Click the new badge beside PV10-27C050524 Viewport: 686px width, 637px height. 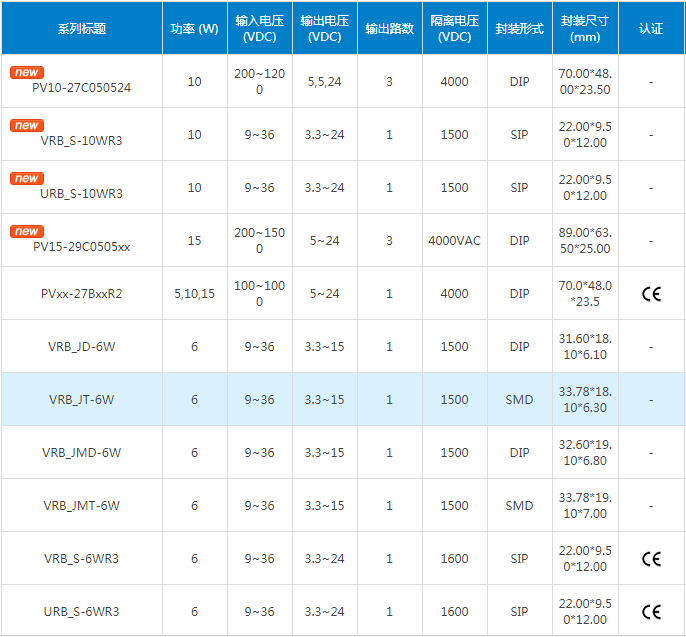click(27, 73)
